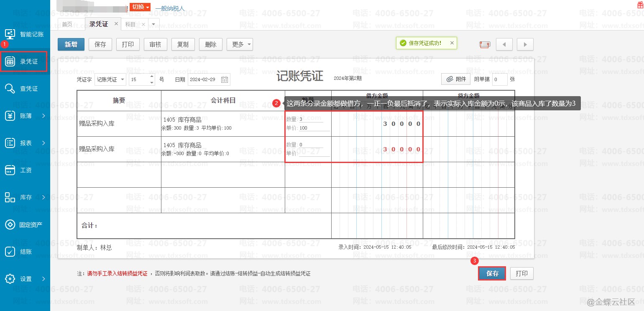The height and width of the screenshot is (311, 644).
Task: Click the blue 新增 button
Action: click(71, 44)
